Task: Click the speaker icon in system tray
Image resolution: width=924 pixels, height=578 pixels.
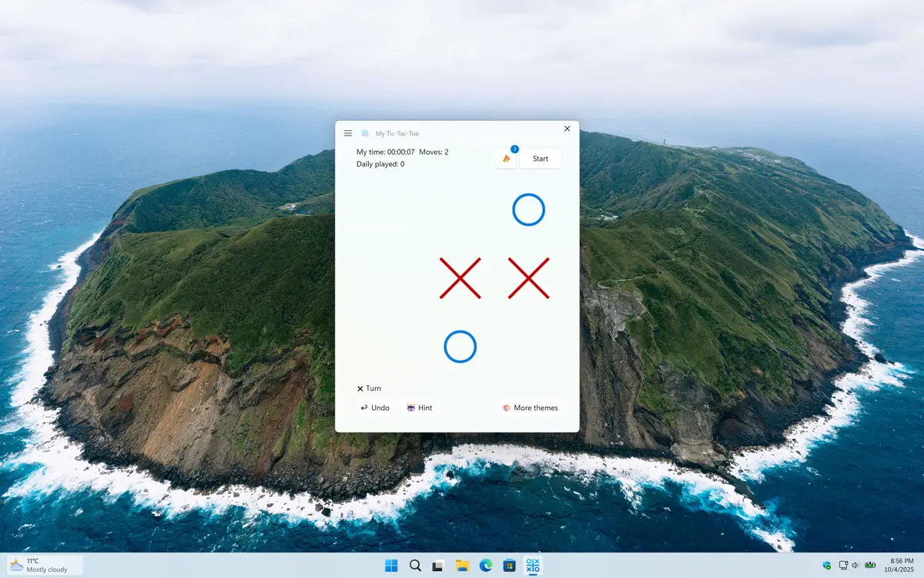Action: (857, 565)
